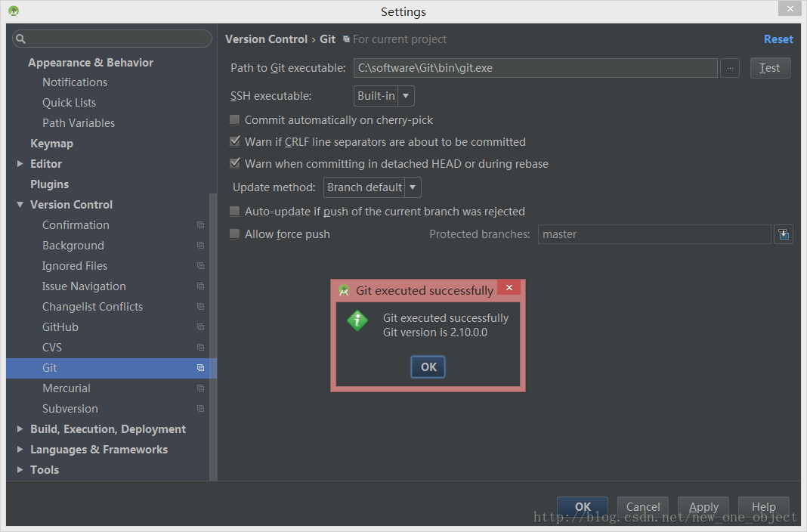The image size is (807, 532).
Task: Open the Quick Lists settings page
Action: (x=69, y=102)
